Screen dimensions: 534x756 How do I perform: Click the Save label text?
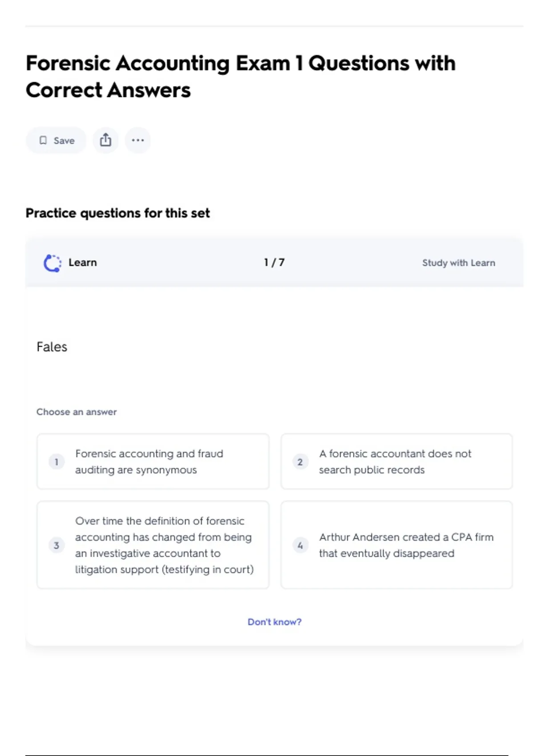(x=64, y=141)
